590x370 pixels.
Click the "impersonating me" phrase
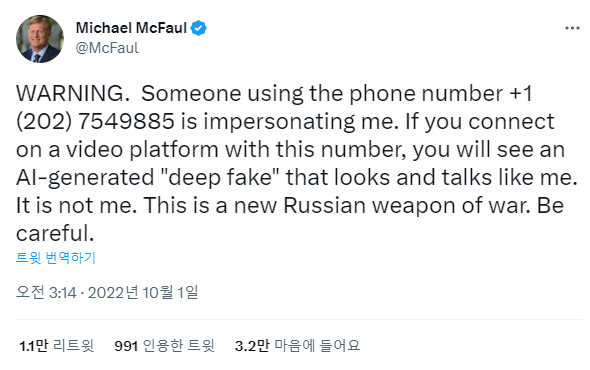(x=301, y=122)
